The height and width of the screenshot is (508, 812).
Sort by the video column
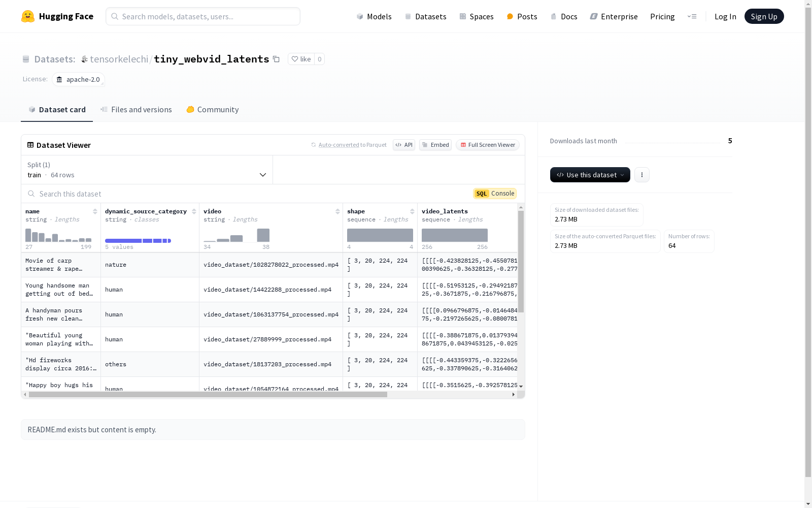(337, 211)
